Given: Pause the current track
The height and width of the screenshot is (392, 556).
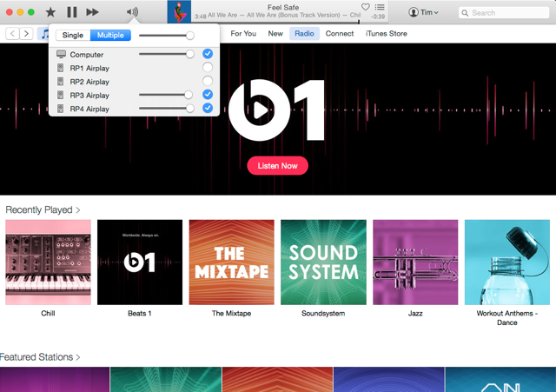Looking at the screenshot, I should tap(72, 12).
